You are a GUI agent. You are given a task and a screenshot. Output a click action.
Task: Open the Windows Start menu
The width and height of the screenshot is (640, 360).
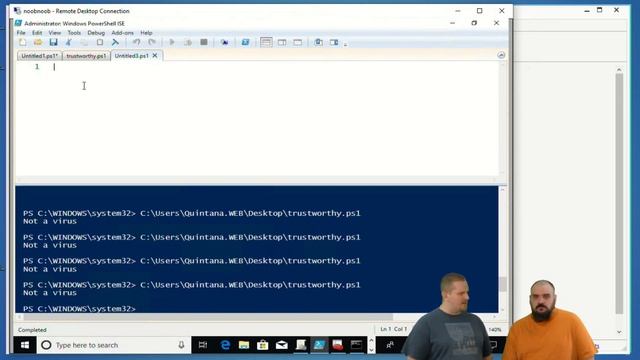(x=25, y=345)
